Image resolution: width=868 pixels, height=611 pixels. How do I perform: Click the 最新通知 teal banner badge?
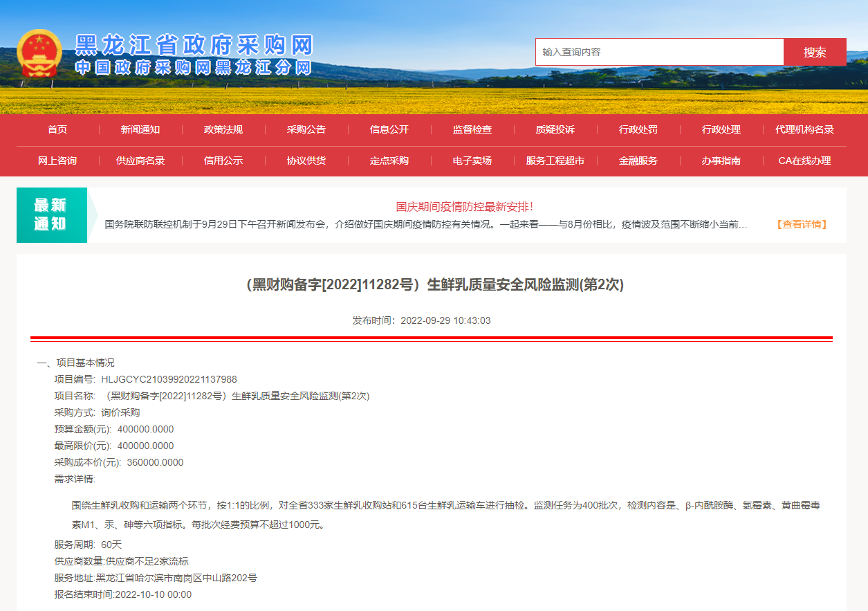tap(51, 215)
